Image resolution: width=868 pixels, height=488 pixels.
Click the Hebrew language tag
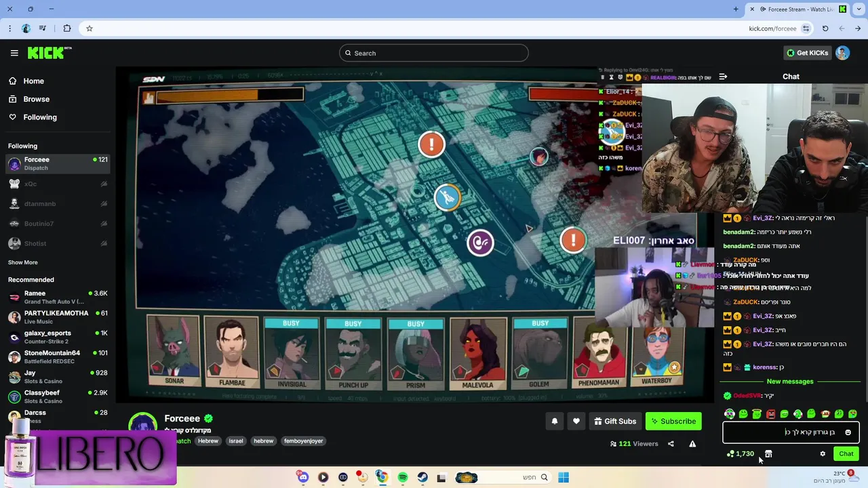click(208, 441)
